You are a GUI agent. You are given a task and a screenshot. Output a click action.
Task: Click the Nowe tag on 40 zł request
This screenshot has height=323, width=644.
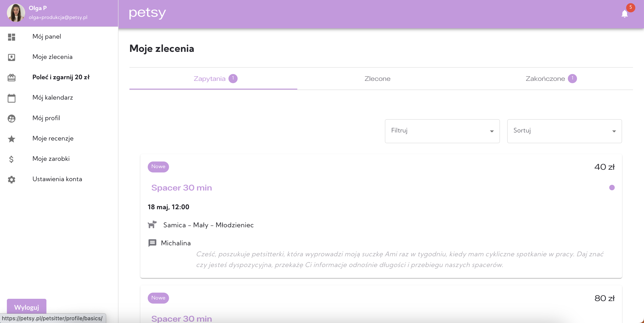click(x=158, y=167)
